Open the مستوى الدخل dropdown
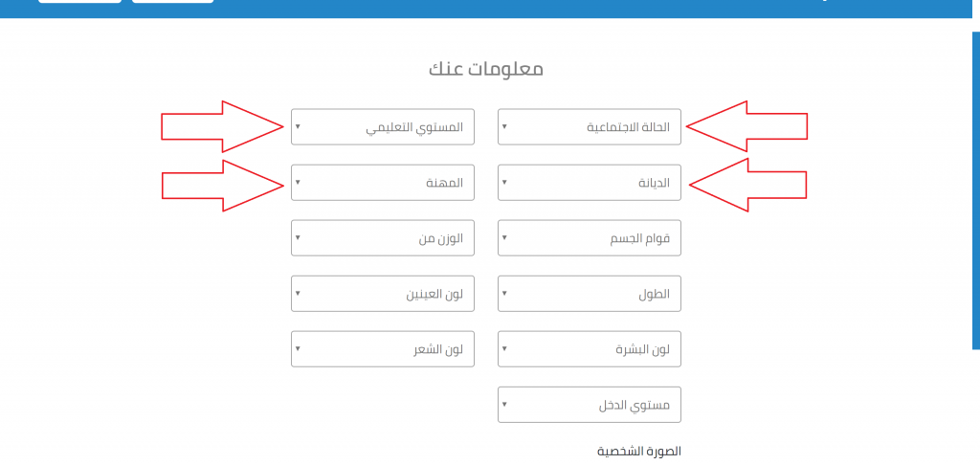 point(590,404)
